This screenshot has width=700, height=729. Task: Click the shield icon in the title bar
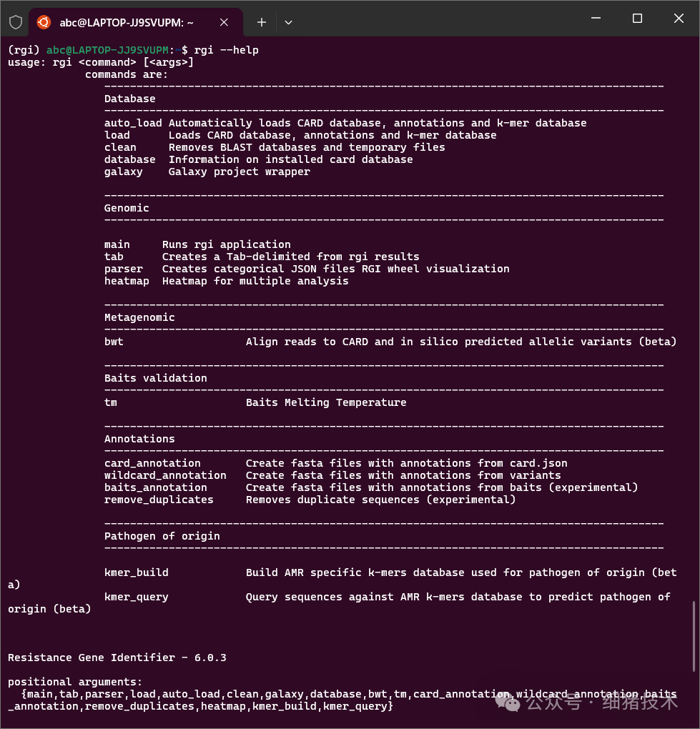[15, 21]
